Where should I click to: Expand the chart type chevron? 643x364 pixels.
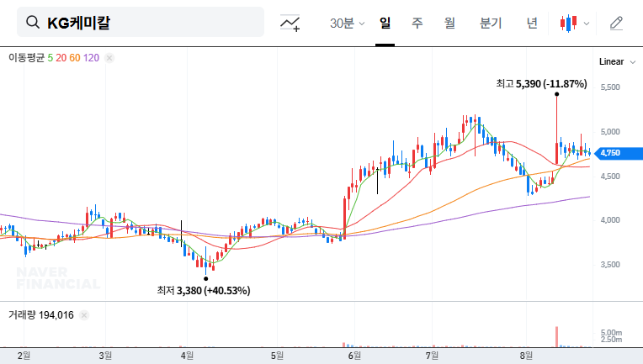click(x=587, y=24)
